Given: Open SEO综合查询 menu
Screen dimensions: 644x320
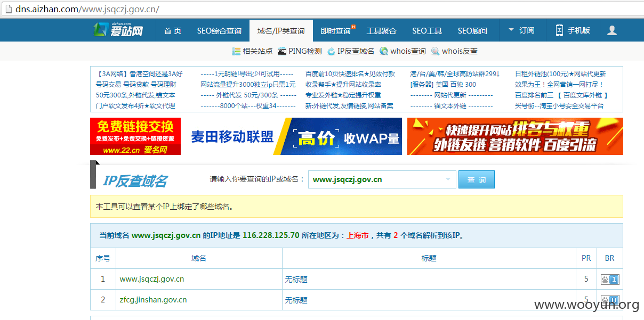Looking at the screenshot, I should point(219,31).
